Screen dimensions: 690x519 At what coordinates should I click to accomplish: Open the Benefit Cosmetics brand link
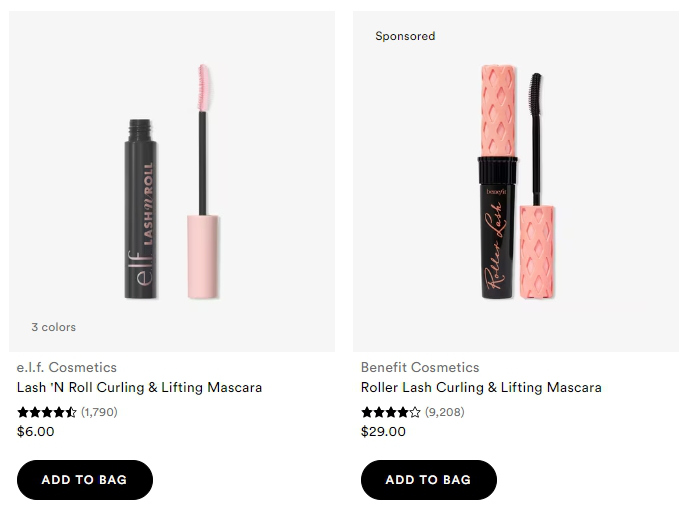[420, 367]
